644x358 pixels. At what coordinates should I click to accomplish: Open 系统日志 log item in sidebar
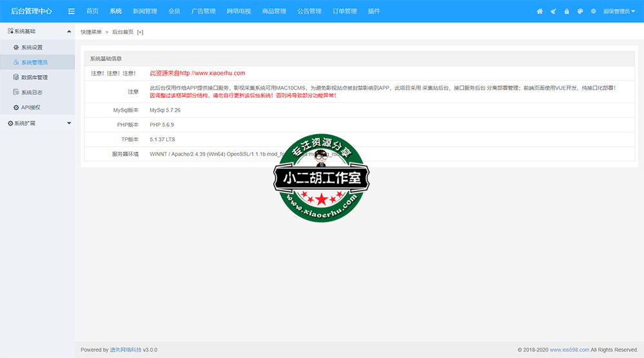[x=32, y=92]
